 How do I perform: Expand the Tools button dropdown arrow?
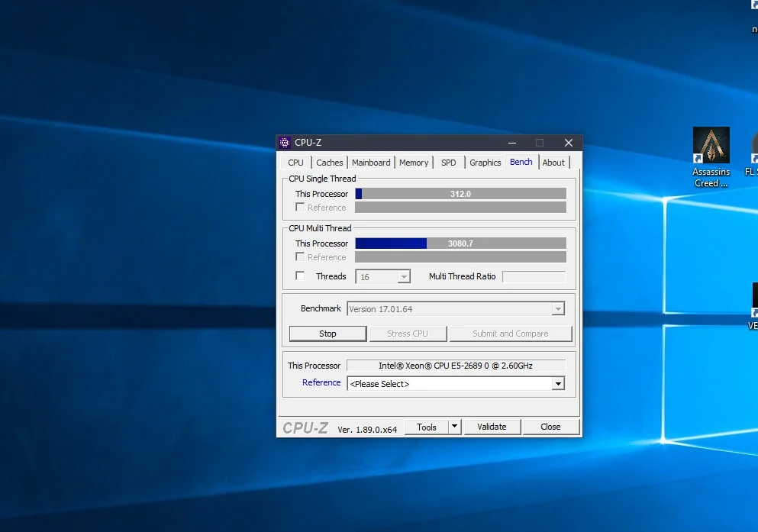[454, 427]
